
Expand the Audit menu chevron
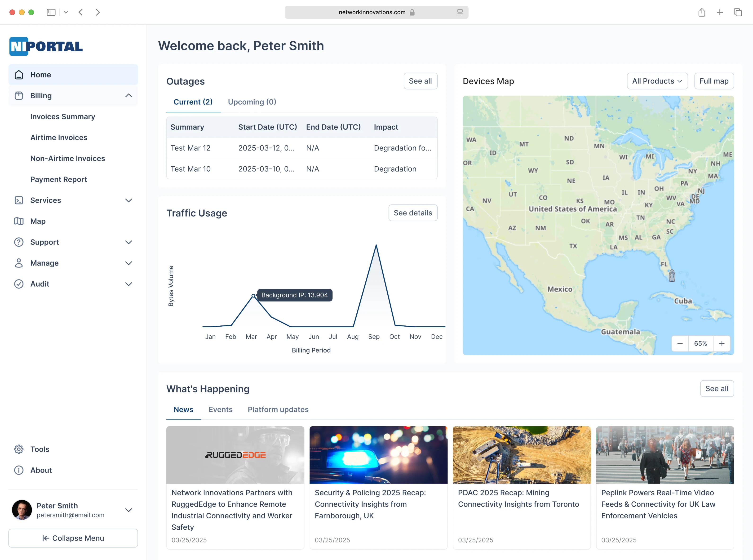128,284
